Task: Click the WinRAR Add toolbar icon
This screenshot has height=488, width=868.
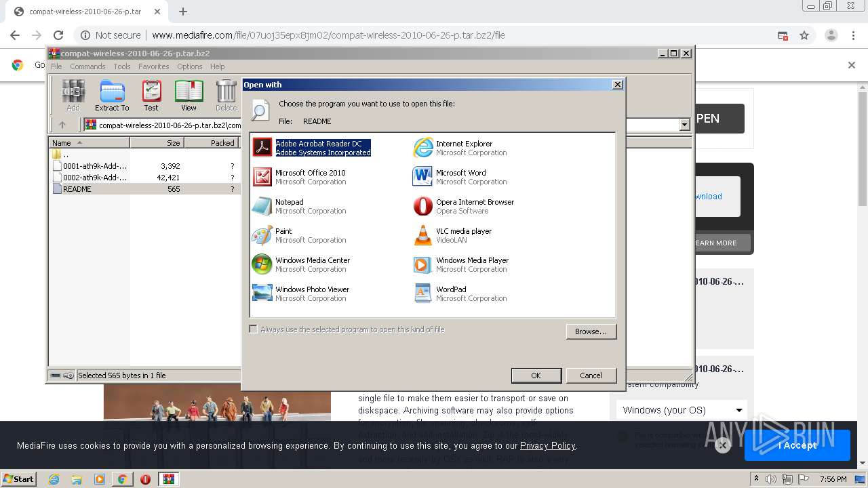Action: click(73, 96)
